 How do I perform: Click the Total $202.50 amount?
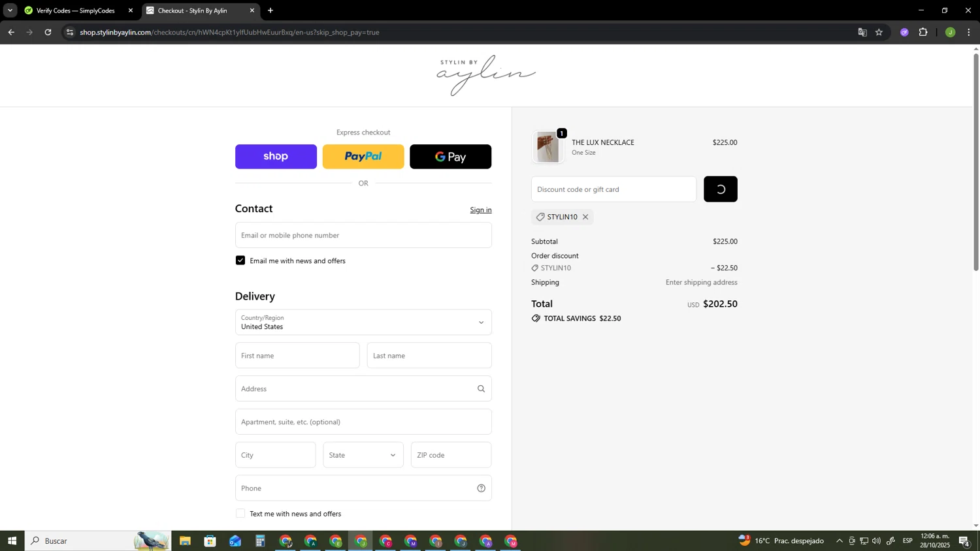(720, 304)
